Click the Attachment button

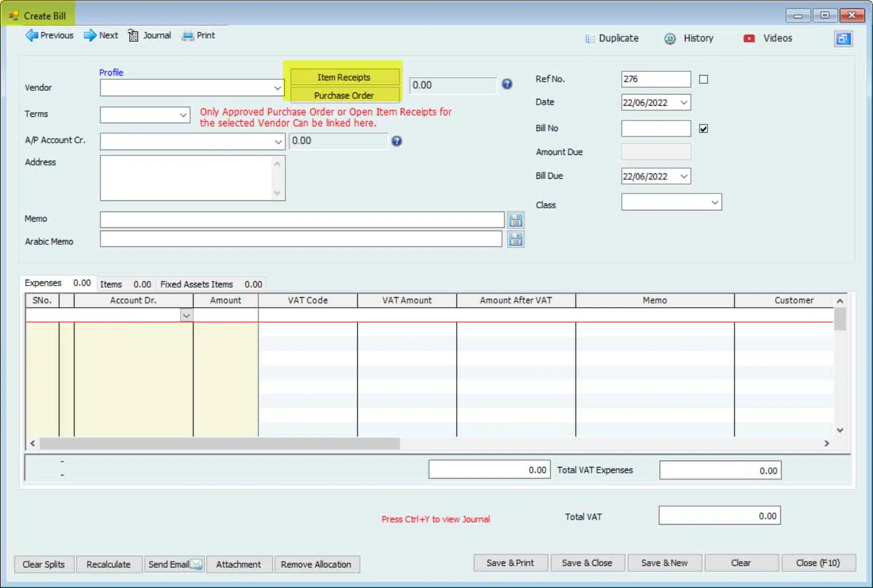click(x=239, y=564)
